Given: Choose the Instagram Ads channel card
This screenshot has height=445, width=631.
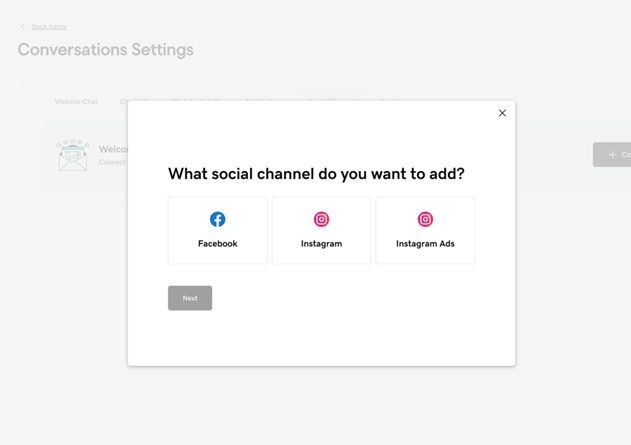Looking at the screenshot, I should point(425,231).
